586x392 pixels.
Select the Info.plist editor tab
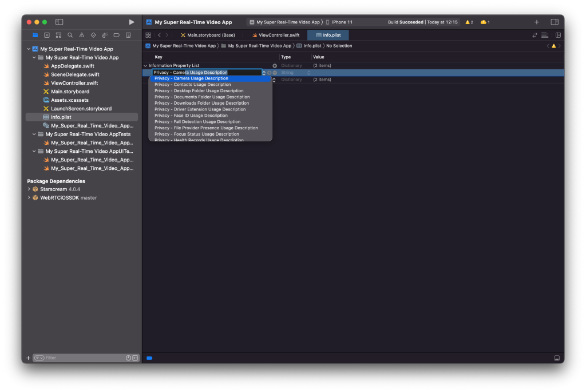pyautogui.click(x=328, y=35)
